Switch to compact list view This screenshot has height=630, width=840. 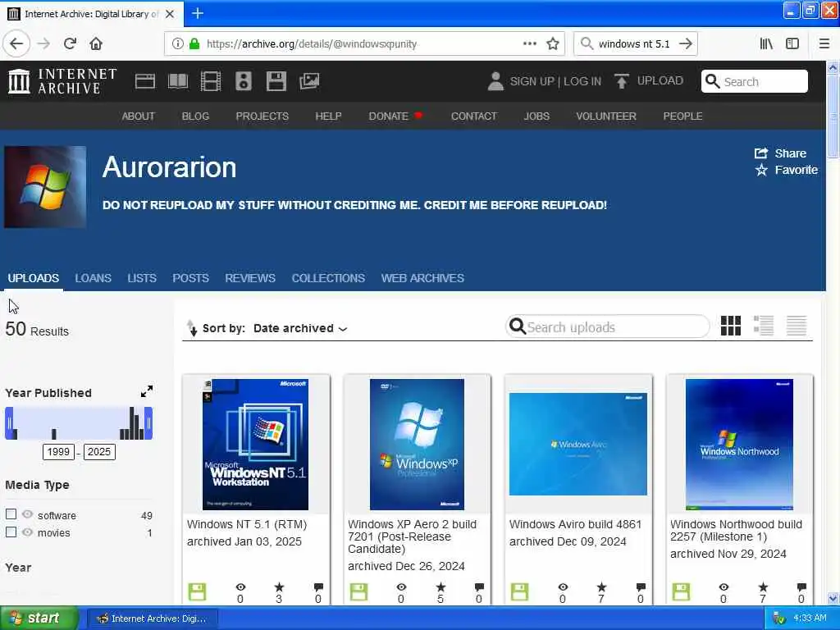coord(796,326)
